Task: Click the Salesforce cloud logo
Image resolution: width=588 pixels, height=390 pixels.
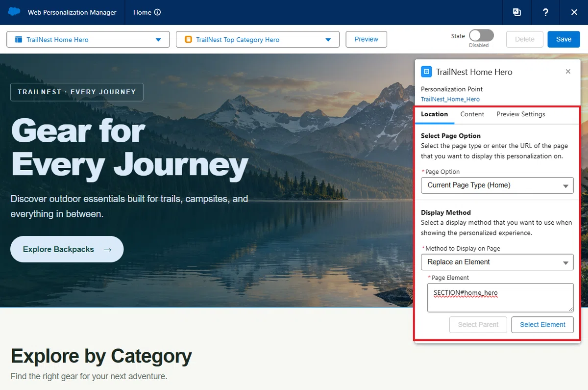Action: (x=14, y=12)
